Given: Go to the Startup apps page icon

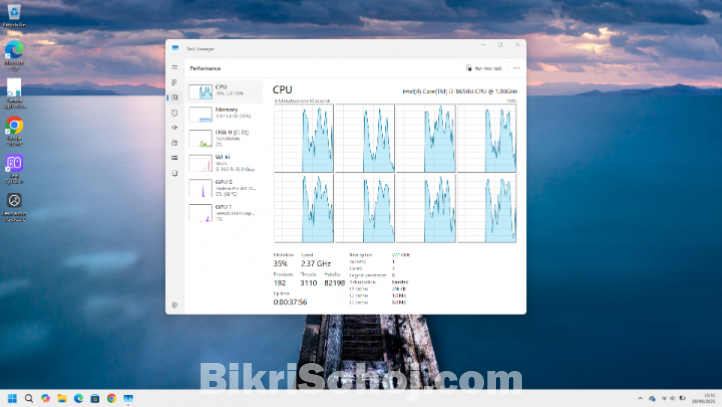Looking at the screenshot, I should coord(174,128).
